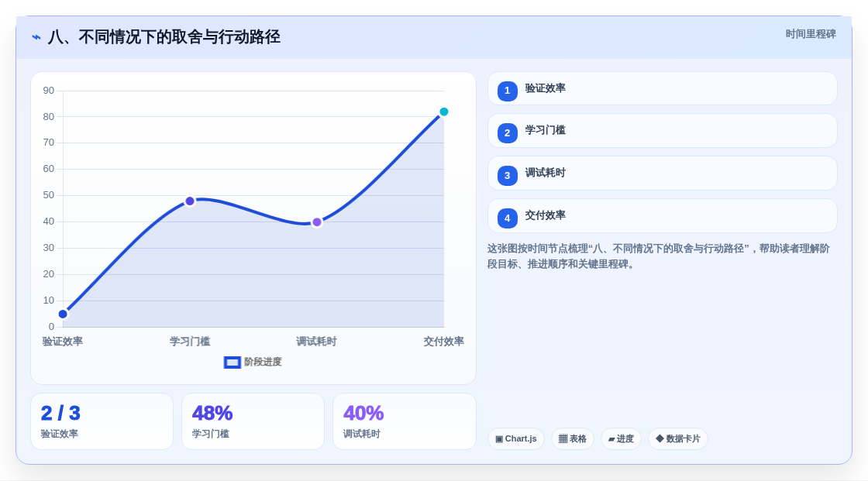Click the number 3 badge for 调试耗时
868x481 pixels.
pyautogui.click(x=507, y=176)
